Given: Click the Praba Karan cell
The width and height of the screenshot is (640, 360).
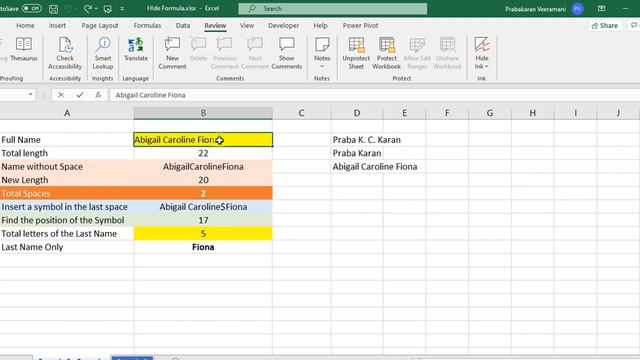Looking at the screenshot, I should click(357, 153).
